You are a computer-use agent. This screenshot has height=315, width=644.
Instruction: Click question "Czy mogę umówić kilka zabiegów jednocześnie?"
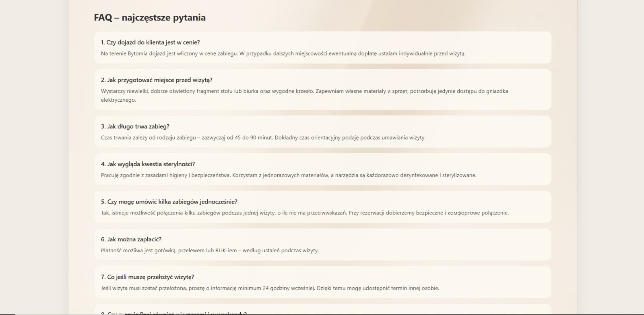[169, 202]
